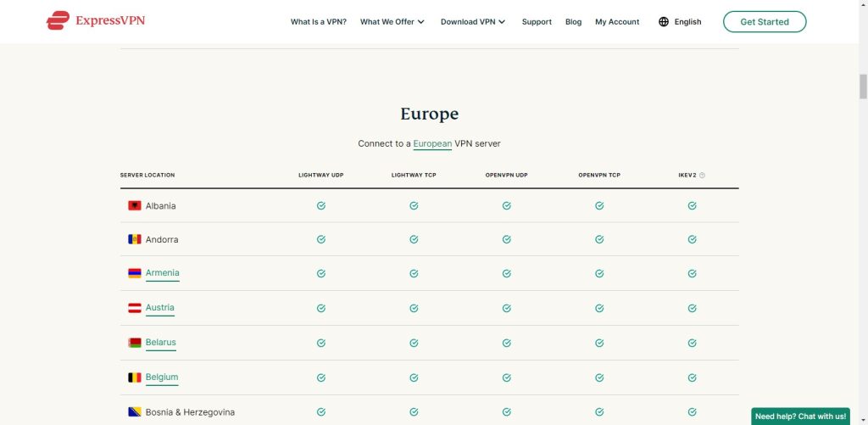Click the Belgium flag icon
The image size is (868, 425).
pyautogui.click(x=134, y=377)
